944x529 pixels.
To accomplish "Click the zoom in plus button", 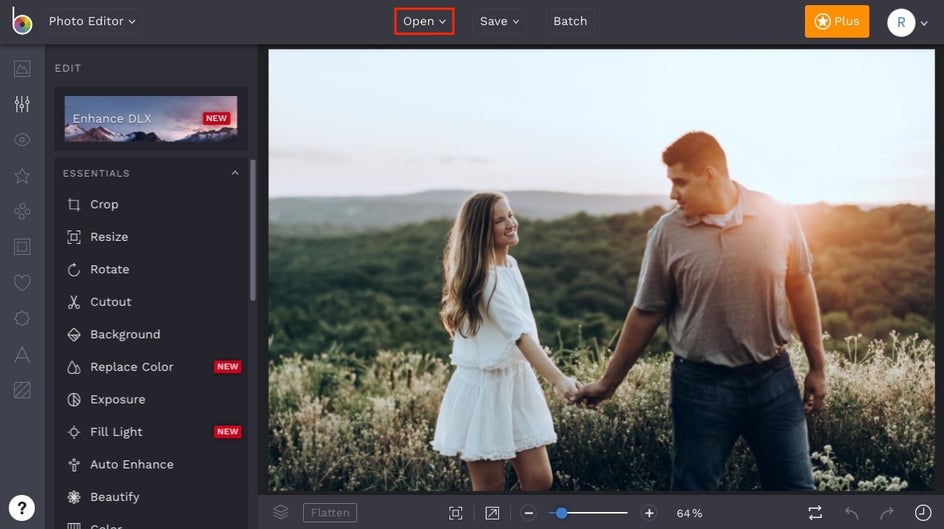I will (649, 513).
